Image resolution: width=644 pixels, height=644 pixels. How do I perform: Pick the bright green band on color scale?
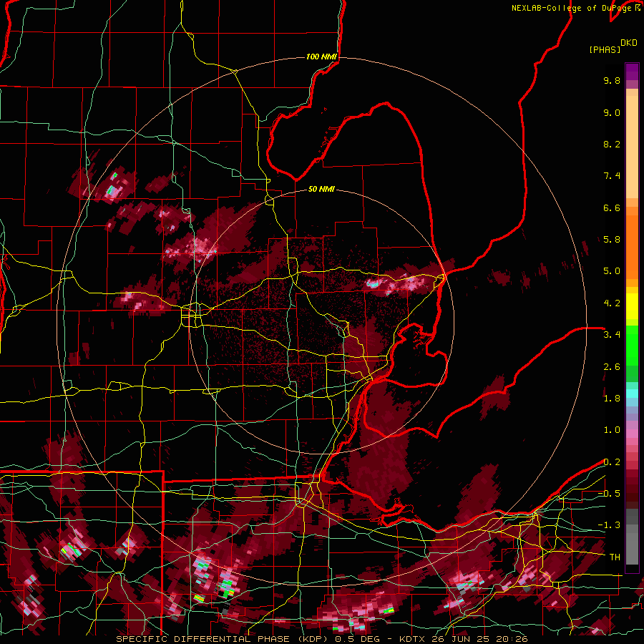click(632, 346)
